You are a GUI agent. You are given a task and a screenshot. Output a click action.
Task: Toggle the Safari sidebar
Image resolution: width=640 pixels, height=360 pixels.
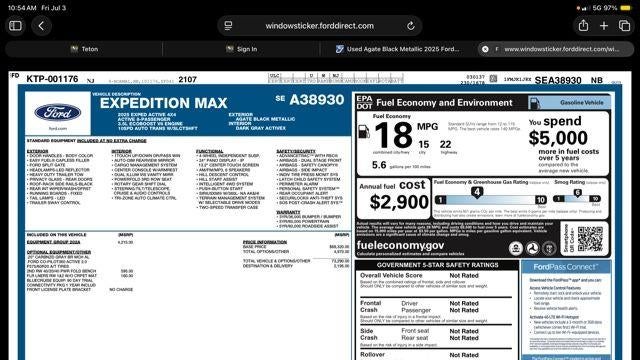(x=16, y=26)
